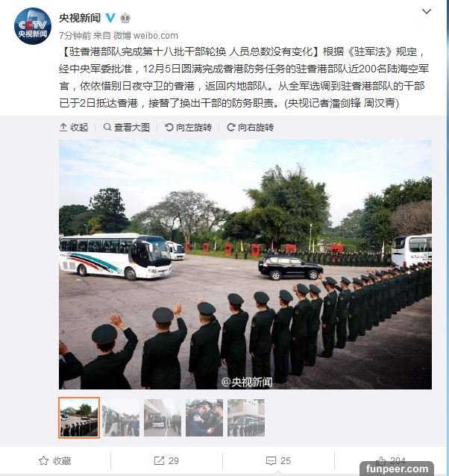This screenshot has width=449, height=476.
Task: Rotate image left with 向左旋转
Action: (188, 127)
